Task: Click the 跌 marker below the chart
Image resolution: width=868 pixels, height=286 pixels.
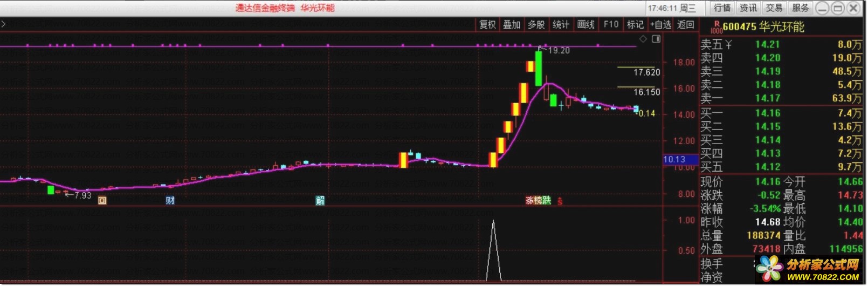Action: [547, 201]
